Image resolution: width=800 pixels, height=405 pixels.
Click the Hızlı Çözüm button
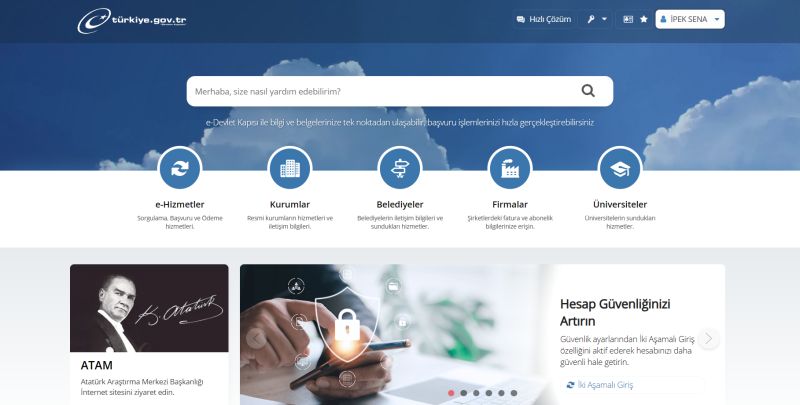tap(543, 19)
